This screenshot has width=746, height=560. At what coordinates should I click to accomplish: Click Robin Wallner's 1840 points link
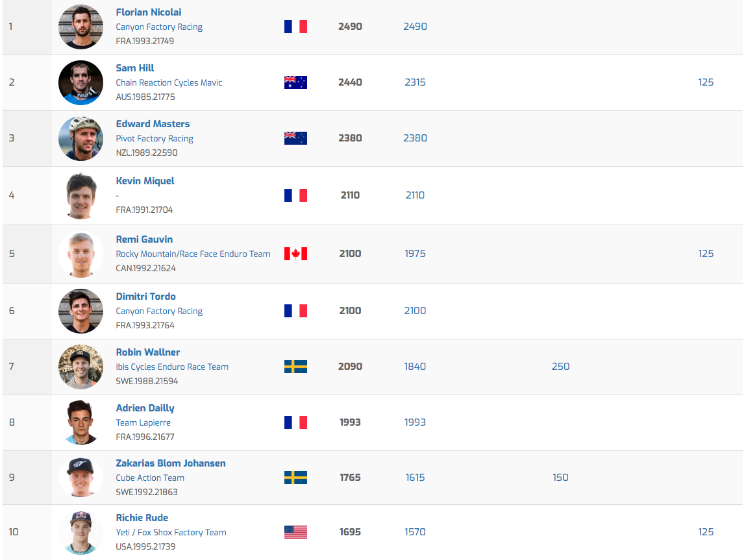(415, 367)
